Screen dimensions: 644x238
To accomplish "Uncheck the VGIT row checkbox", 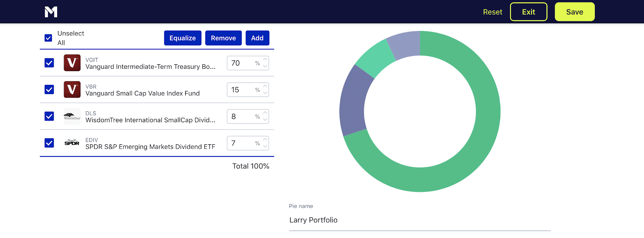I will [x=49, y=63].
